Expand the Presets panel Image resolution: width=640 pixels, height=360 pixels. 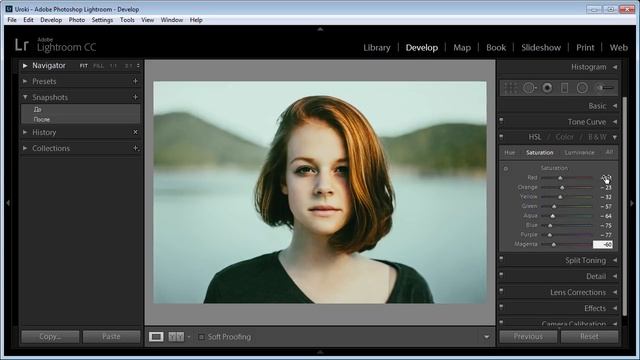(25, 81)
